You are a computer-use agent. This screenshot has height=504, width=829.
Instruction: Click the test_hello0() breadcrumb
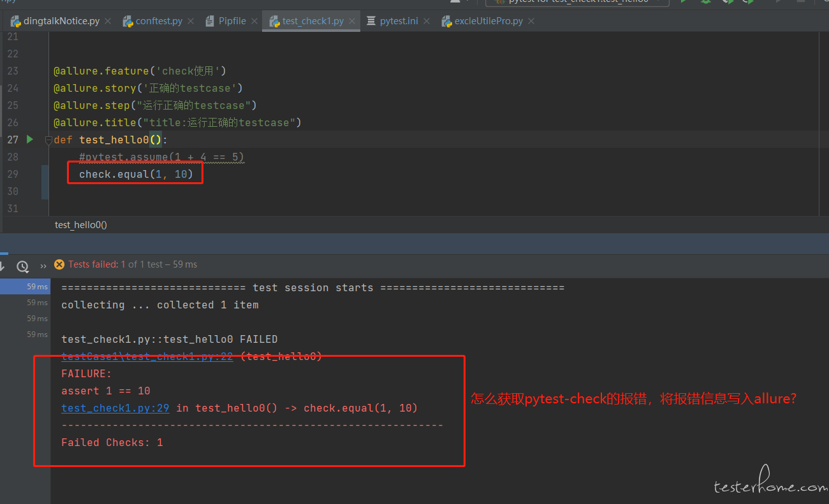[81, 224]
